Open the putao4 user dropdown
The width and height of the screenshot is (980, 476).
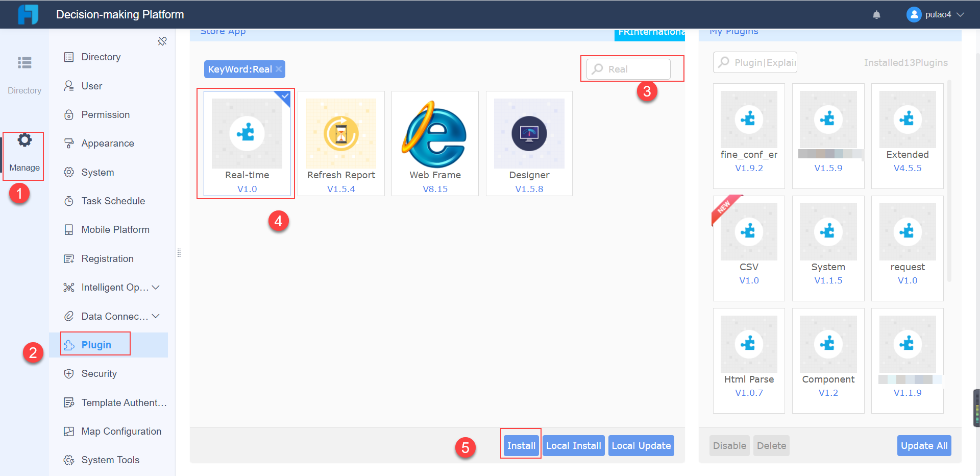coord(935,15)
